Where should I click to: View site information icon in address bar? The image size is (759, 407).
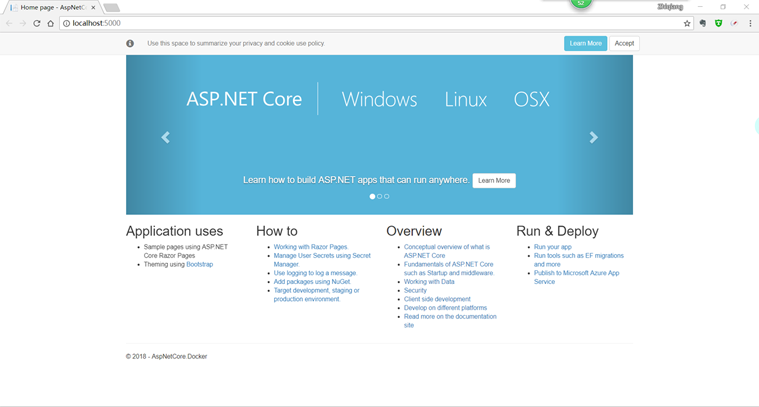66,23
